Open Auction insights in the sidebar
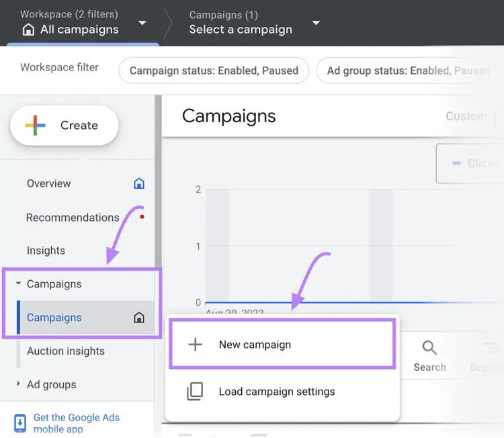The image size is (504, 438). pos(66,351)
